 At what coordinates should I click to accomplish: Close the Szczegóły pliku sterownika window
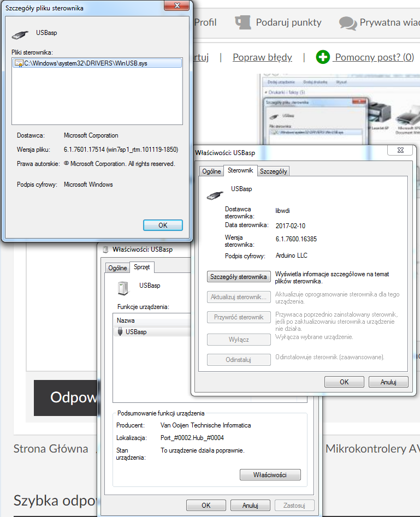point(177,5)
